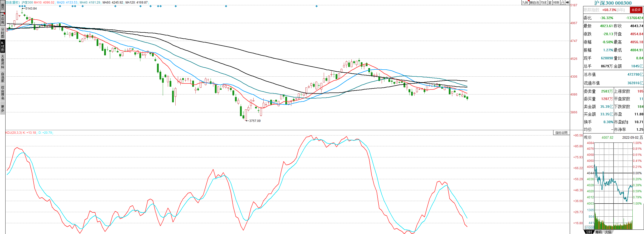Open the 指标说明 indicator description
The width and height of the screenshot is (644, 234).
(561, 133)
